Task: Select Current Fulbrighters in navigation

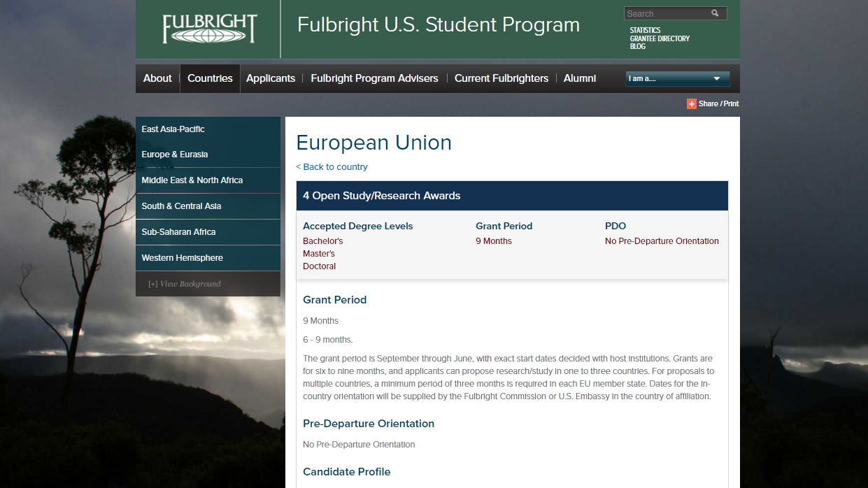Action: coord(501,78)
